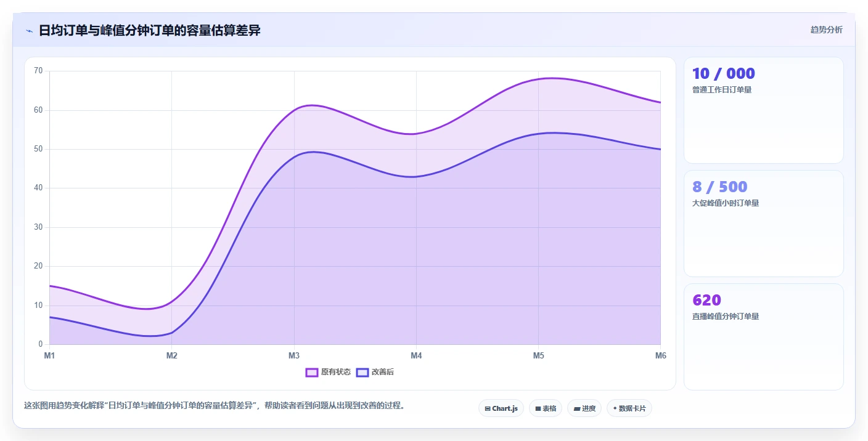Click the M6 x-axis label
Image resolution: width=868 pixels, height=441 pixels.
660,355
